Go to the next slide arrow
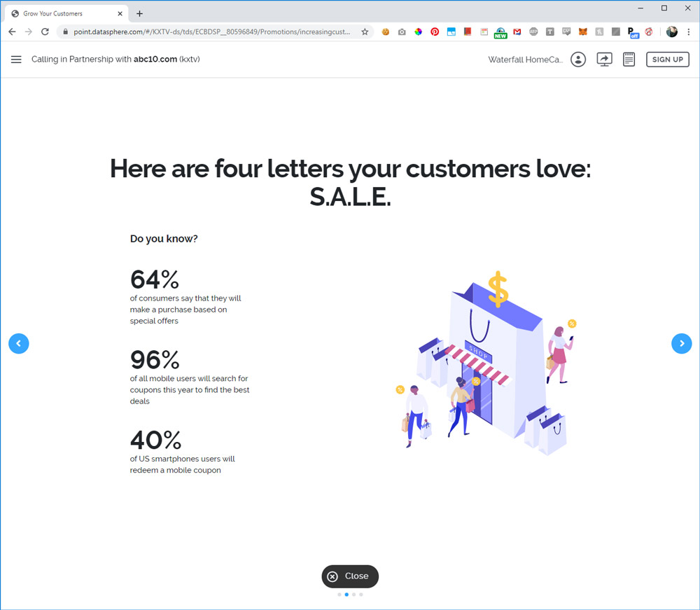 [681, 343]
